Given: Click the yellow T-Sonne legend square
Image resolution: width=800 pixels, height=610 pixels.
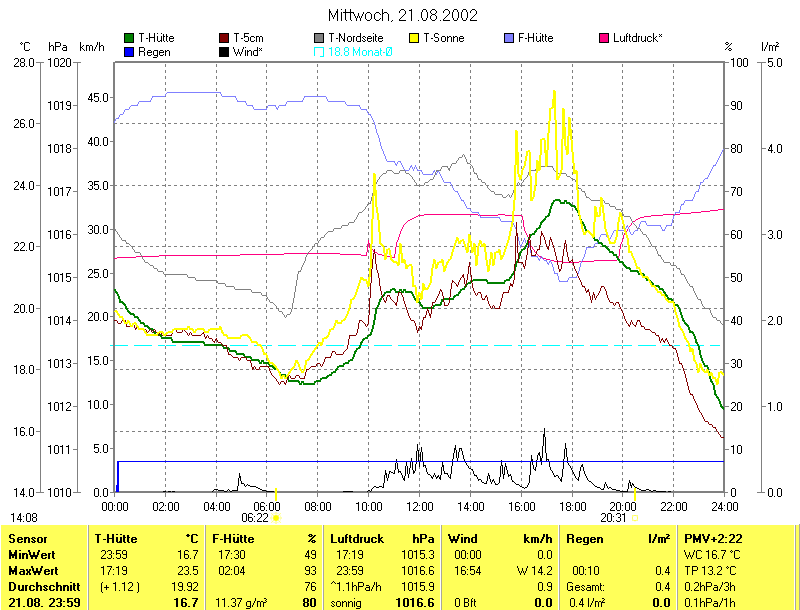Looking at the screenshot, I should (414, 38).
